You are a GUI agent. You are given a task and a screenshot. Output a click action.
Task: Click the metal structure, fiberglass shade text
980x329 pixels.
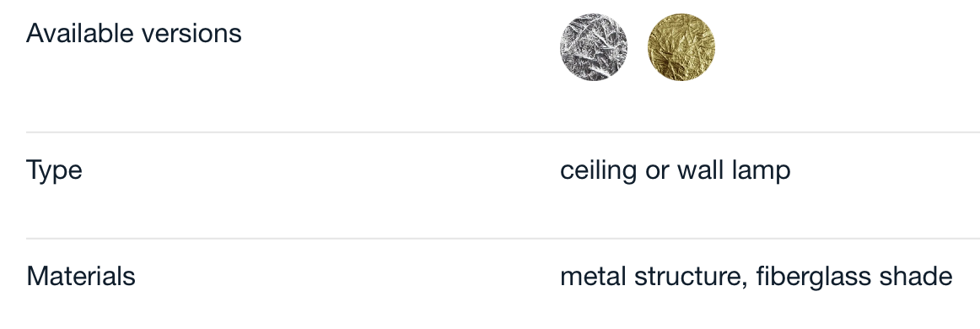pos(757,276)
